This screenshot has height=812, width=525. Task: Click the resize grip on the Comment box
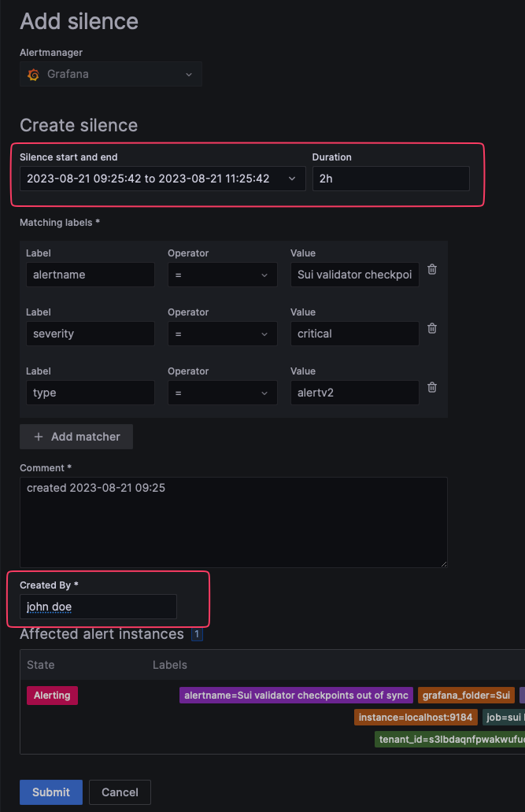(443, 563)
